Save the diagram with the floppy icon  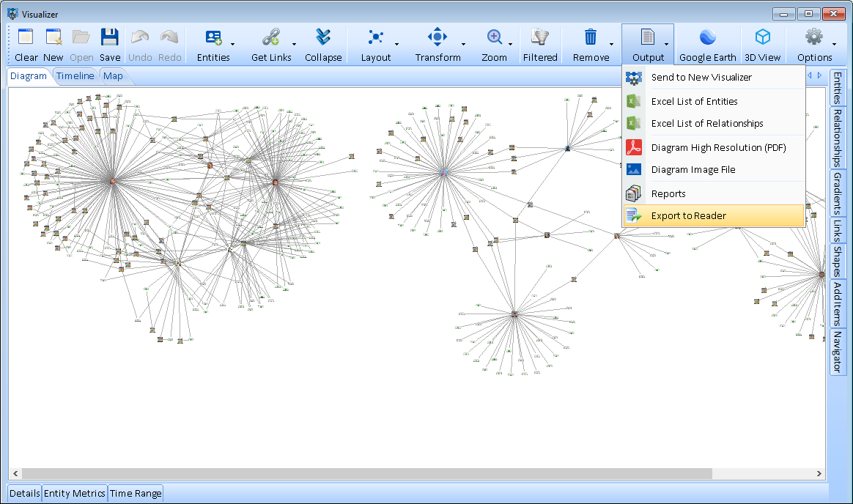109,37
